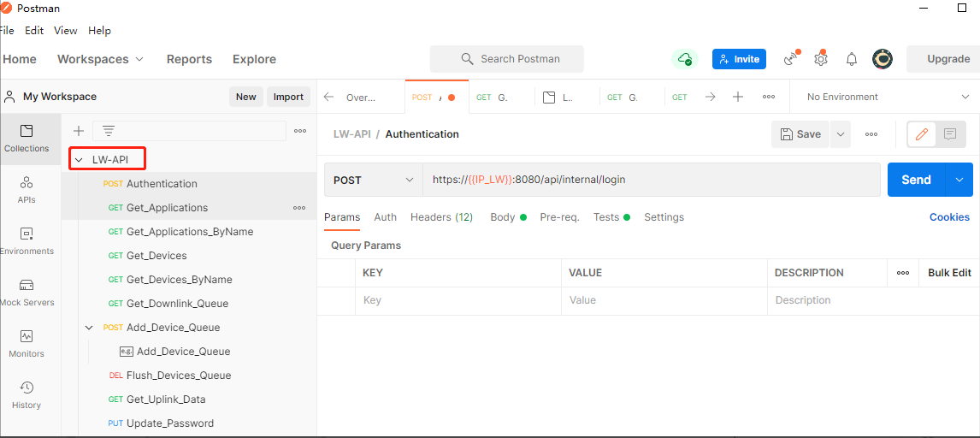Click the Save button
The width and height of the screenshot is (980, 438).
(800, 134)
